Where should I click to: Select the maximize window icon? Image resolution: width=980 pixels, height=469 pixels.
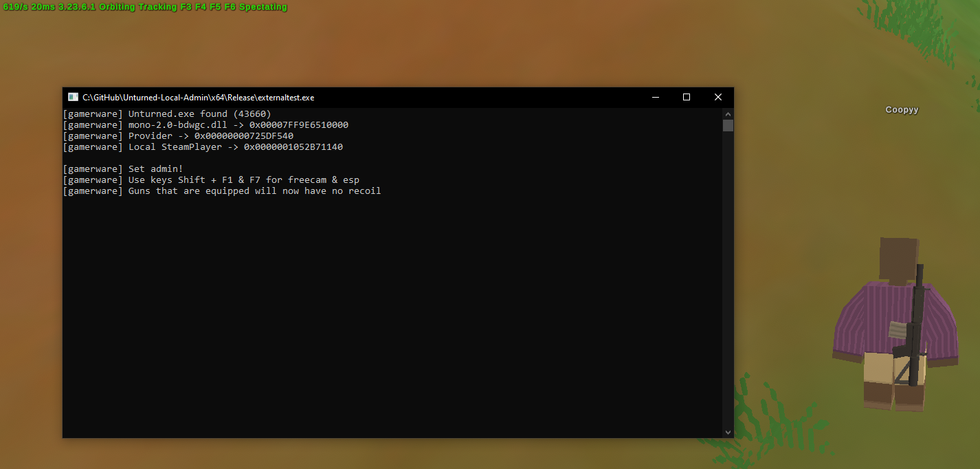687,97
